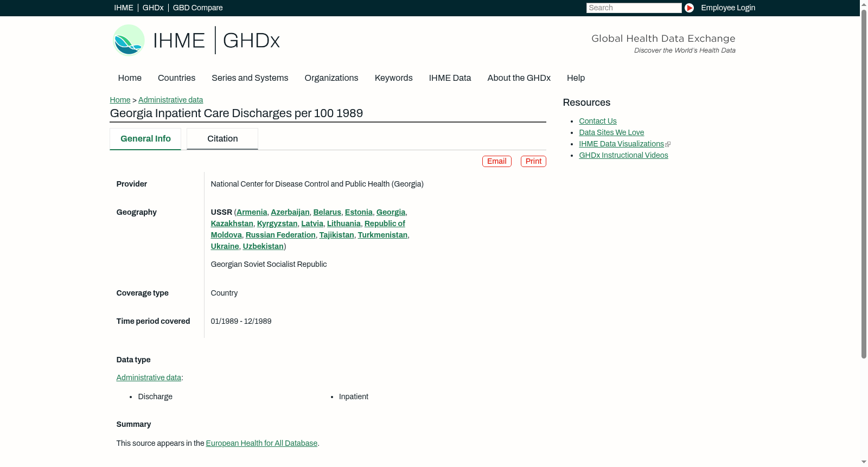The height and width of the screenshot is (467, 868).
Task: Open the Estonia geography link
Action: [x=359, y=213]
